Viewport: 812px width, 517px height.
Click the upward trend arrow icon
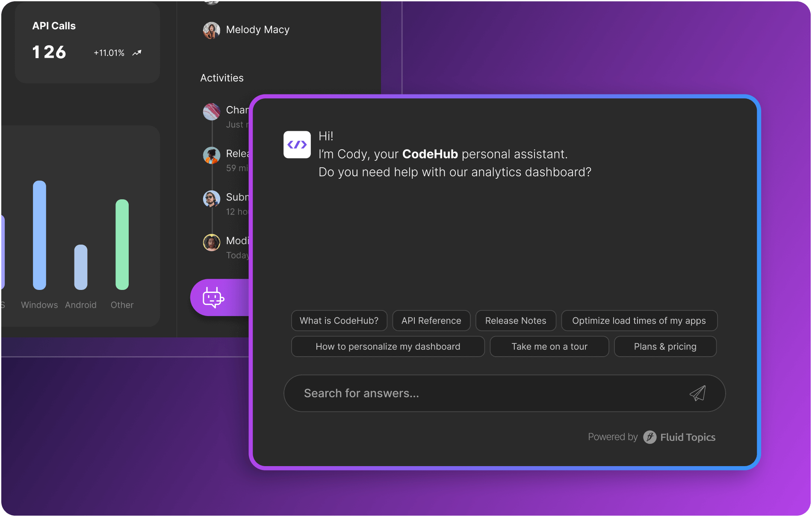[137, 53]
